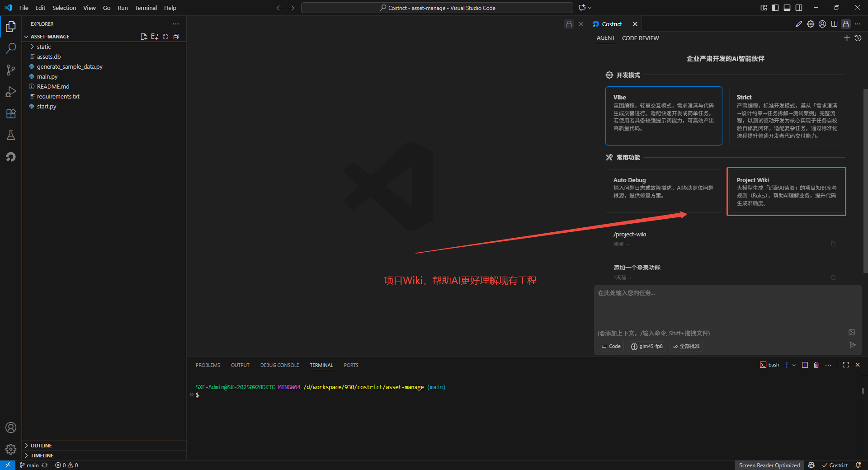The image size is (868, 470).
Task: Expand the OUTLINE section
Action: pos(41,446)
